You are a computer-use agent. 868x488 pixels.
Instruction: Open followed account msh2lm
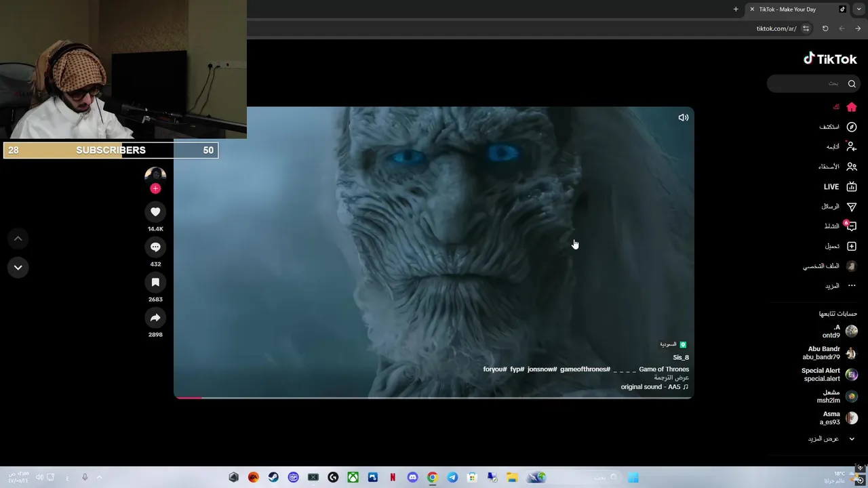coord(837,396)
